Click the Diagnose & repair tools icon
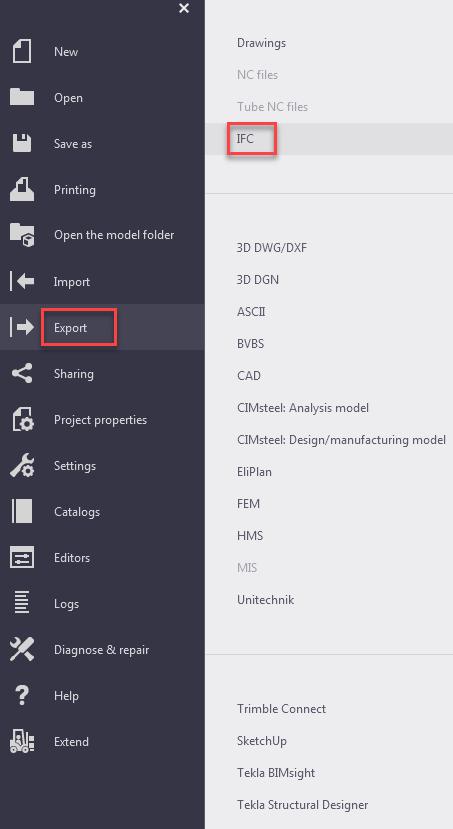 (22, 650)
